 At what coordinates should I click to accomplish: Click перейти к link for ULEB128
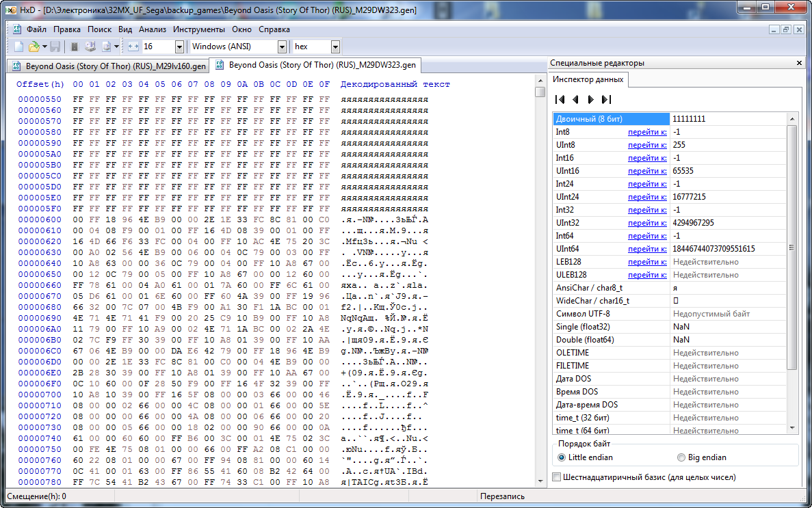tap(647, 274)
